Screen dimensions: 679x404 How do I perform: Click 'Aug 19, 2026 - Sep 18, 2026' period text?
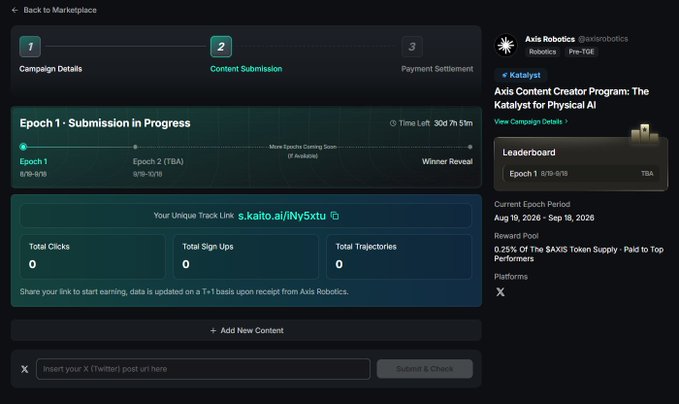click(x=544, y=218)
